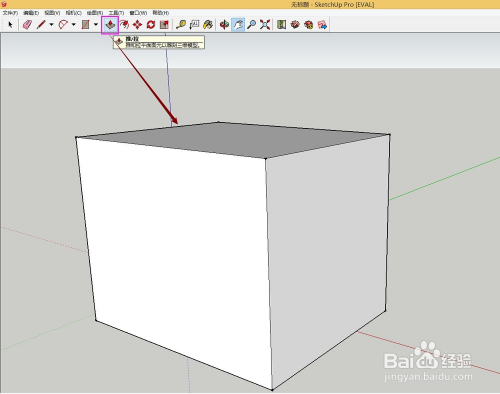This screenshot has height=394, width=500.
Task: Choose the Text label tool
Action: click(x=194, y=25)
